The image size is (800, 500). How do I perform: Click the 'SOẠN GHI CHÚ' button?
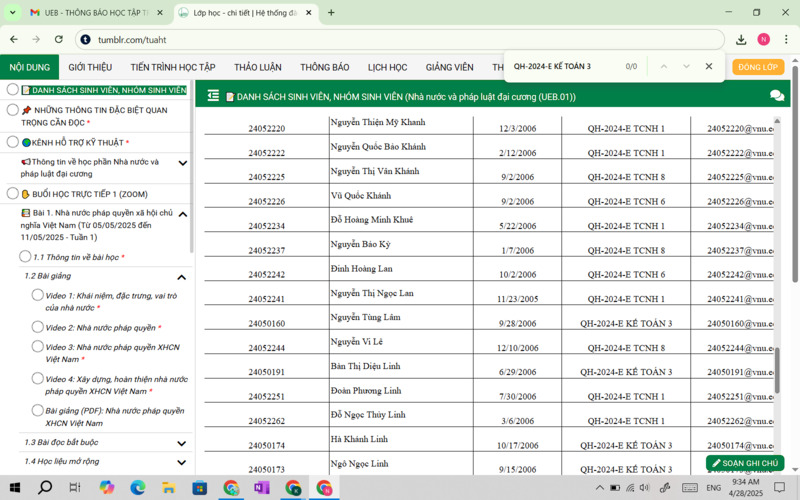pos(744,463)
